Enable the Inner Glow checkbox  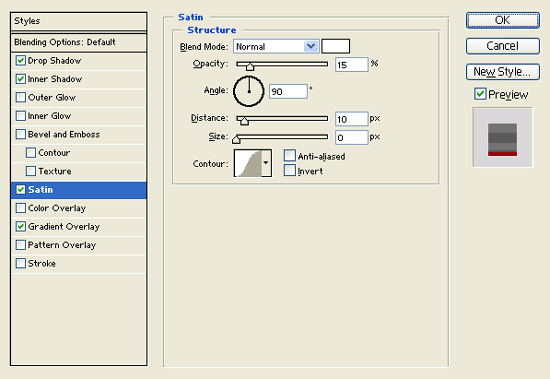pyautogui.click(x=21, y=116)
